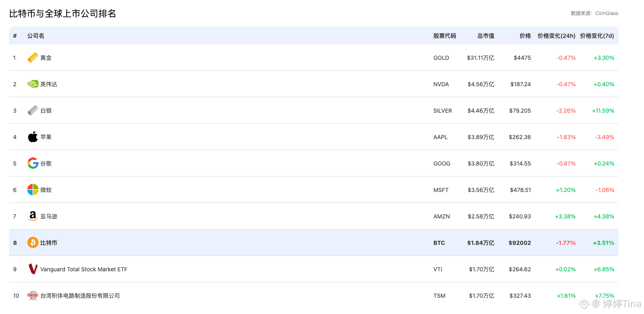Click the Bitcoin logo icon

(x=33, y=243)
